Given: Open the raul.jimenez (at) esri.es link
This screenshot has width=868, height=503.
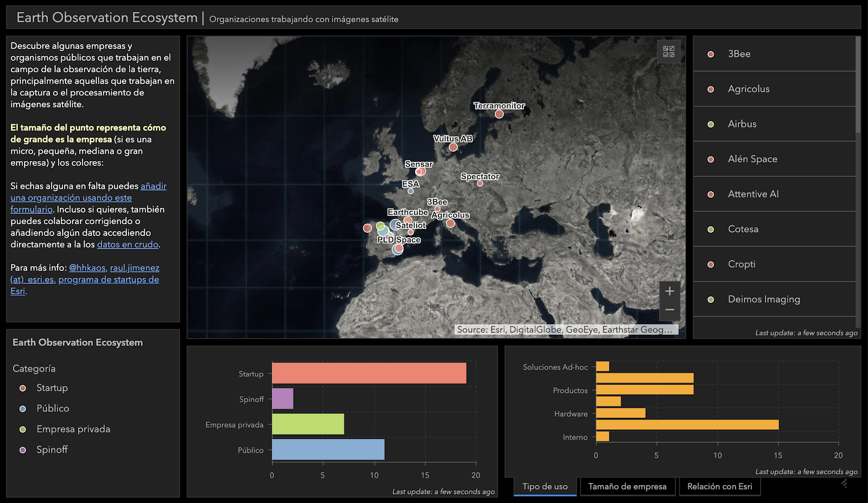Looking at the screenshot, I should coord(135,268).
